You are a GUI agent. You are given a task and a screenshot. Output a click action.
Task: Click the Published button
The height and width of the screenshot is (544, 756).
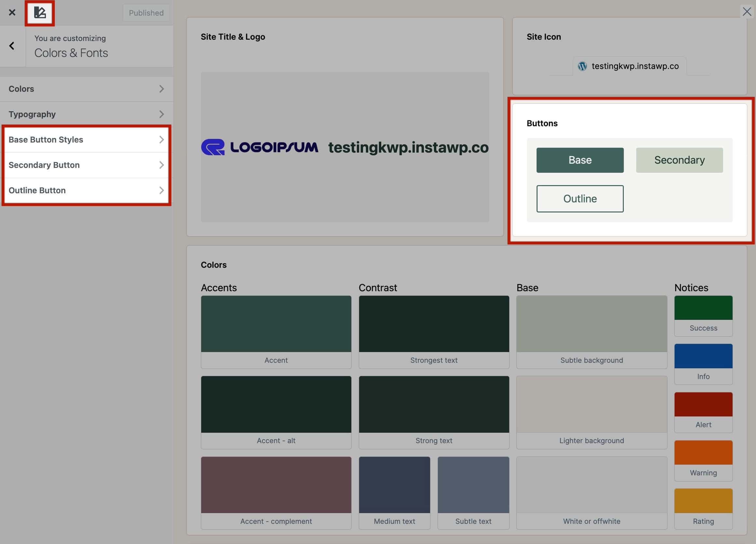click(x=146, y=13)
